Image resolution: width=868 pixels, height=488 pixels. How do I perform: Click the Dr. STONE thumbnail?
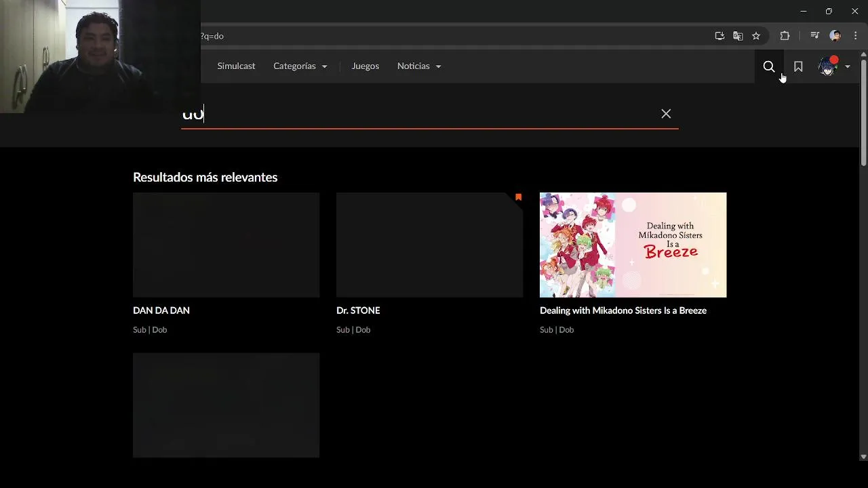coord(429,245)
